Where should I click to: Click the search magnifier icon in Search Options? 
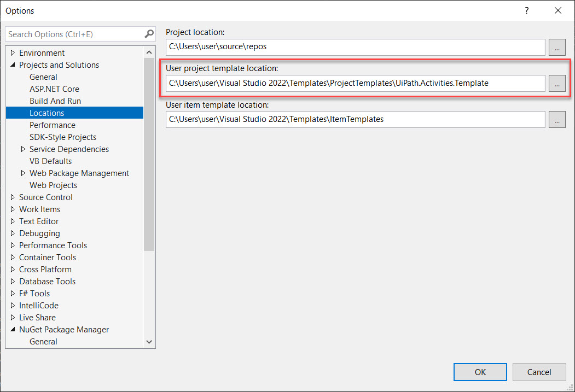pos(149,34)
